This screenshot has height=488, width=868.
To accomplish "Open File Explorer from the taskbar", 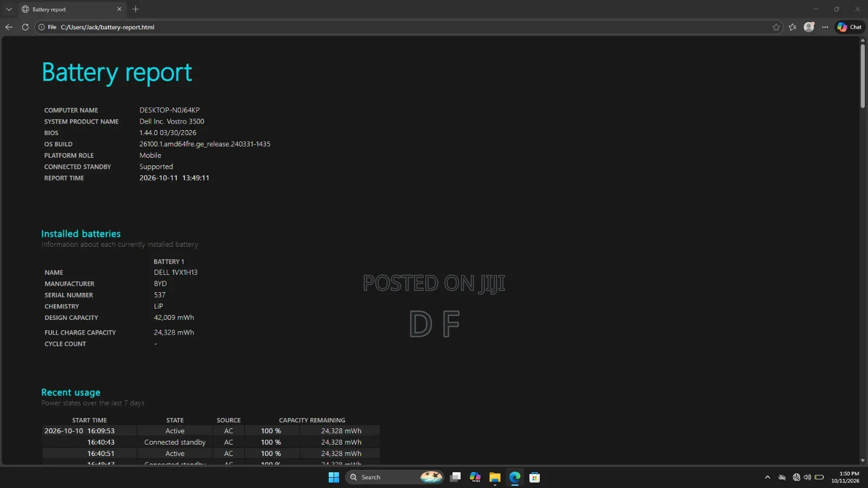I will click(x=495, y=477).
